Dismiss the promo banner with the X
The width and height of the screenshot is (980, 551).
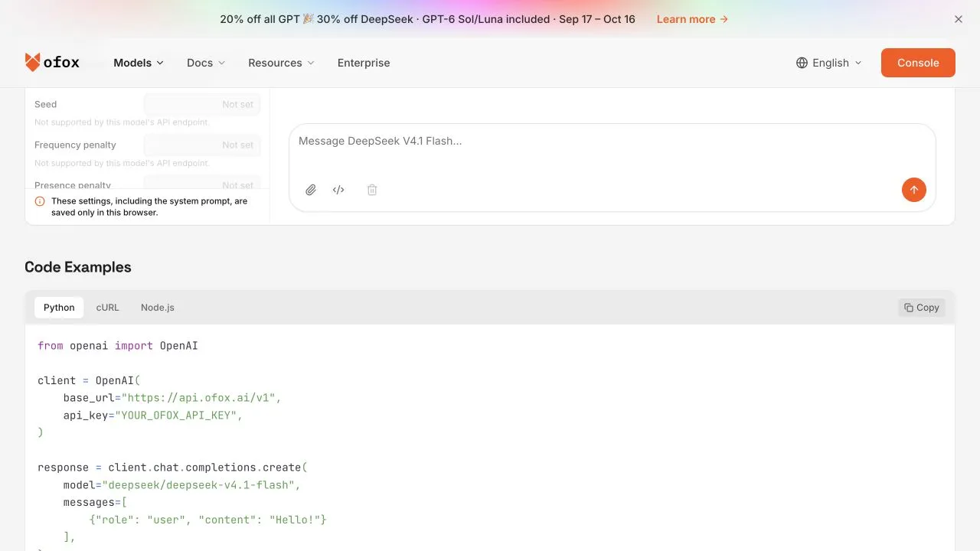[x=959, y=19]
